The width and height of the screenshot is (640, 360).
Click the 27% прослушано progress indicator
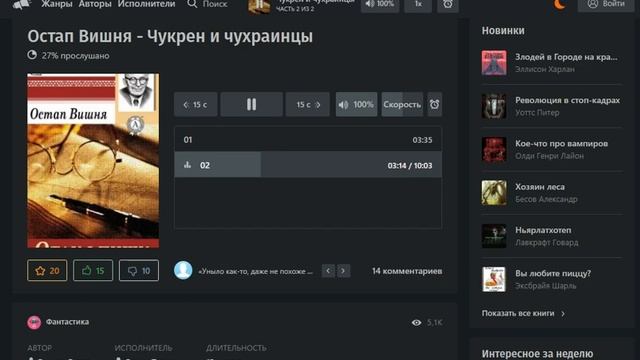pyautogui.click(x=68, y=55)
